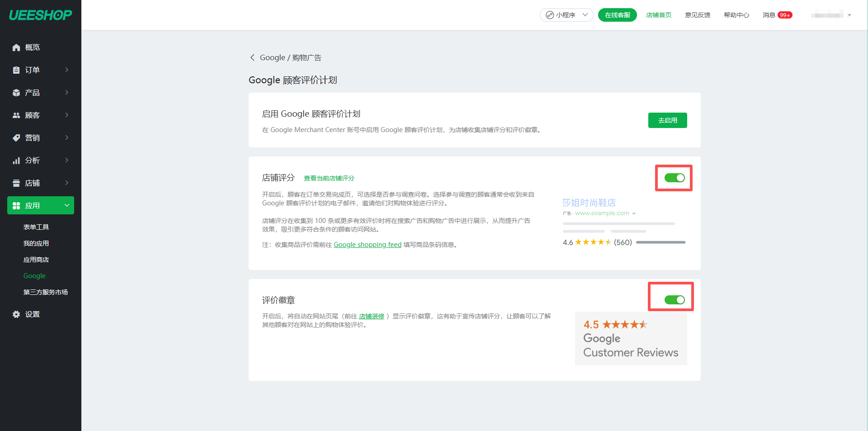Viewport: 868px width, 431px height.
Task: Select 应用商店 in the sidebar submenu
Action: 36,260
